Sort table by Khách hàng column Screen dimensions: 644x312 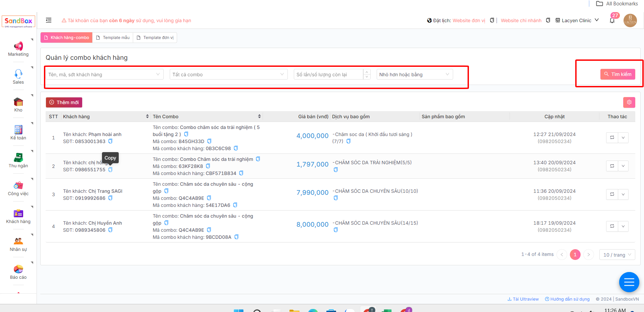tap(147, 117)
